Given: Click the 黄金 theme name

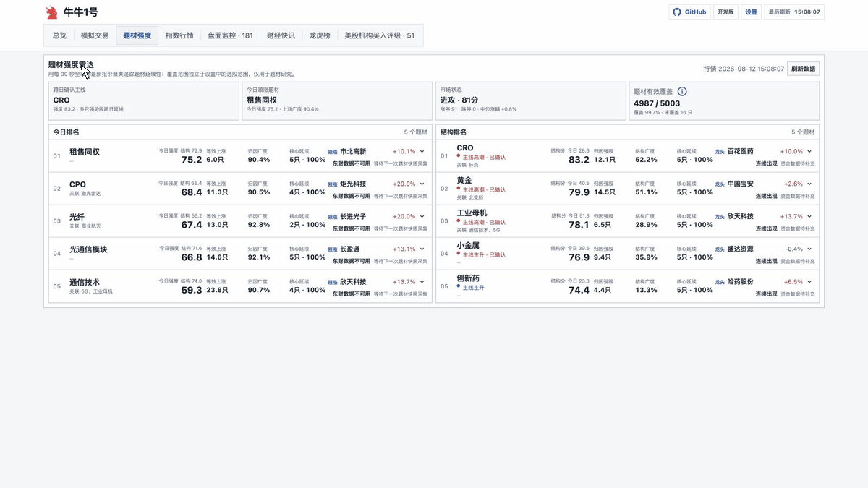Looking at the screenshot, I should point(464,180).
